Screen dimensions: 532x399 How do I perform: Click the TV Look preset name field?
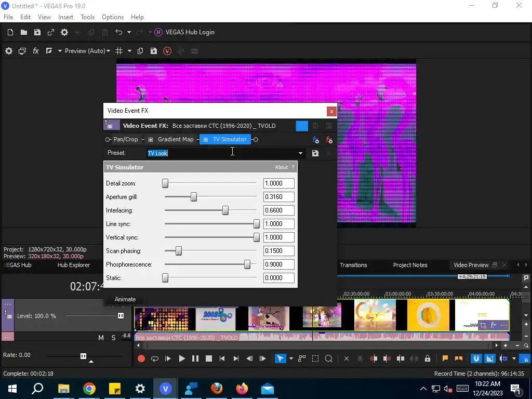pyautogui.click(x=222, y=153)
